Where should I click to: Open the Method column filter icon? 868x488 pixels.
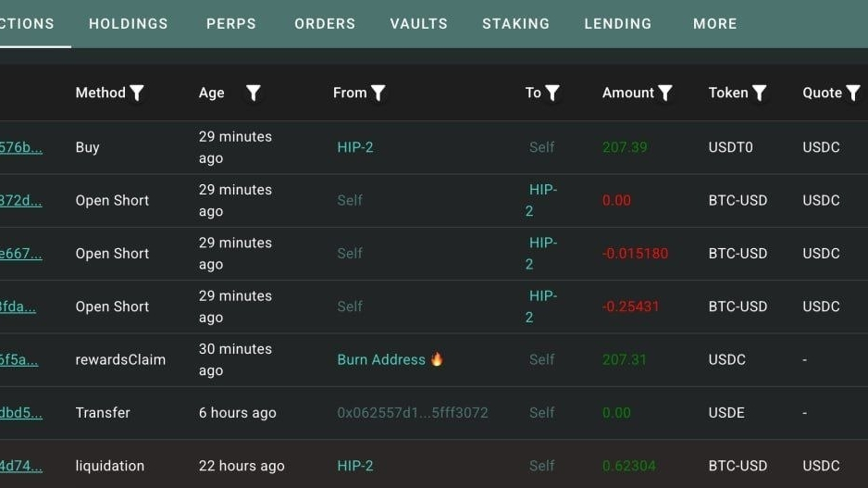(x=137, y=93)
